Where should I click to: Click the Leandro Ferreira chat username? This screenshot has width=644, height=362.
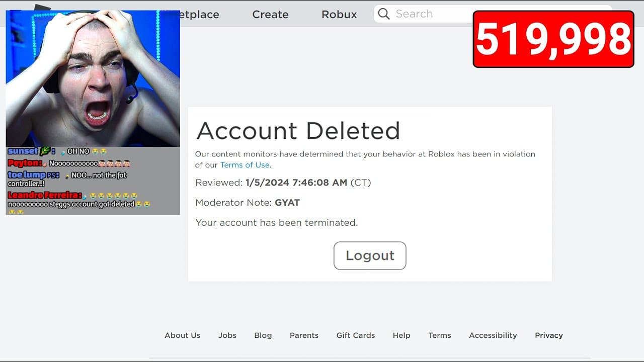tap(45, 195)
